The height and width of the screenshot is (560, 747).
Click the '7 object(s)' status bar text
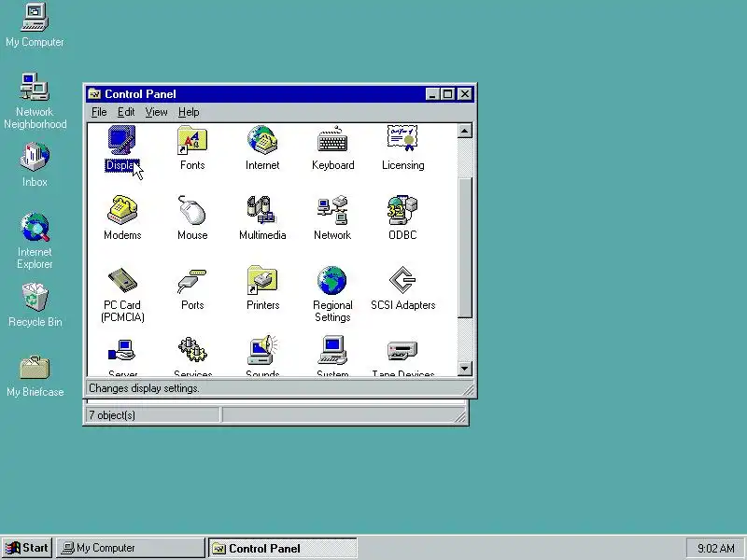[112, 415]
